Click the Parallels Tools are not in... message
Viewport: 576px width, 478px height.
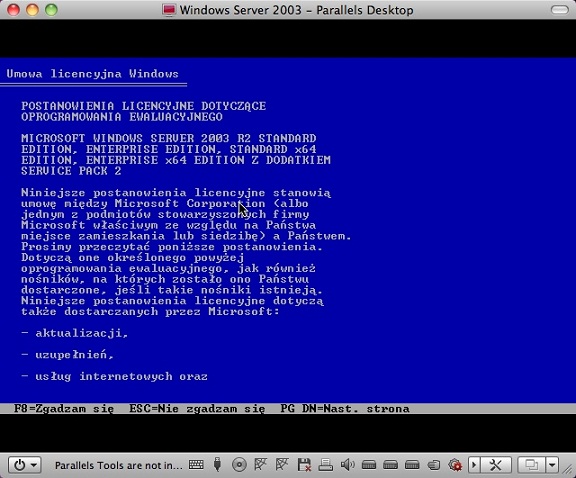click(x=119, y=466)
